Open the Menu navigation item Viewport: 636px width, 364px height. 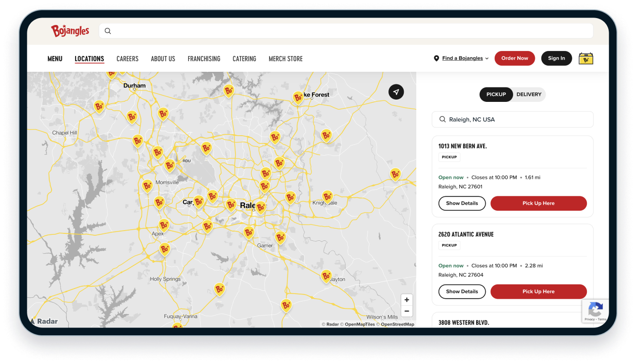(55, 59)
